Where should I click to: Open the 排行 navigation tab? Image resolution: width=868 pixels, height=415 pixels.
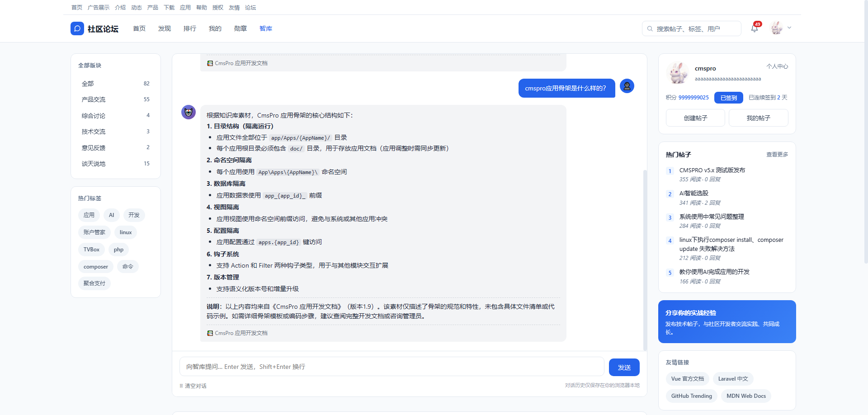pyautogui.click(x=190, y=28)
